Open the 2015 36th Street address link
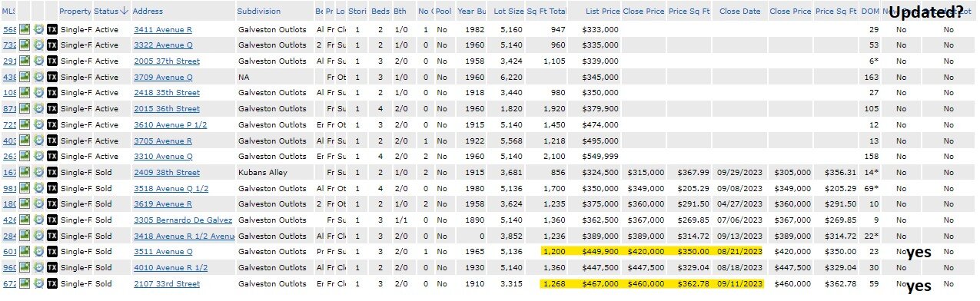 tap(167, 109)
